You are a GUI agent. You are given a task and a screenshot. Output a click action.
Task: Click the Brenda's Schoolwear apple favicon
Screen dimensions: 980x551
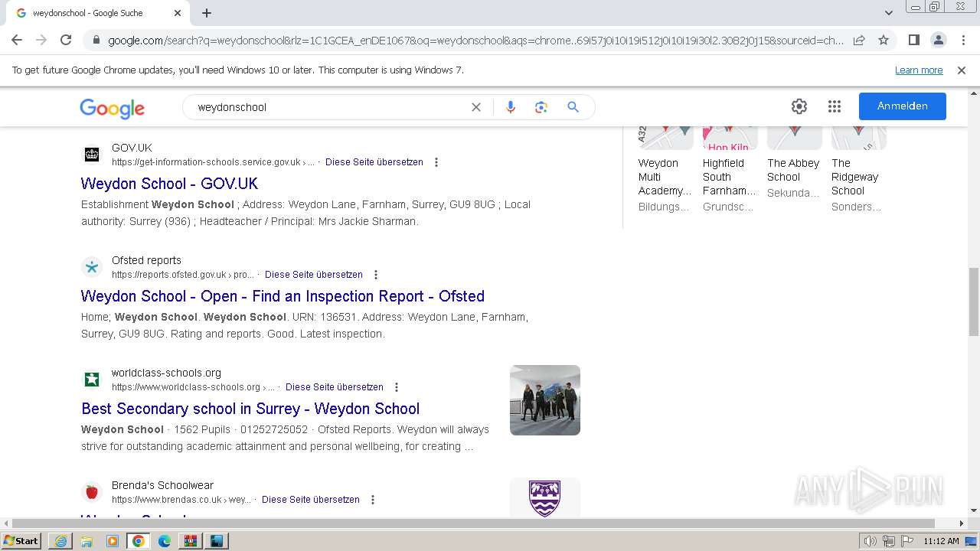click(92, 492)
